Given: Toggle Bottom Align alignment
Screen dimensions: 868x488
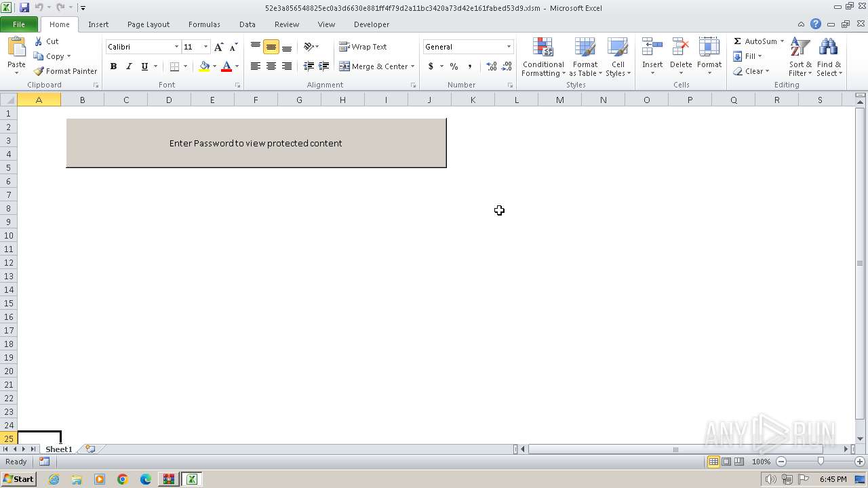Looking at the screenshot, I should tap(287, 47).
